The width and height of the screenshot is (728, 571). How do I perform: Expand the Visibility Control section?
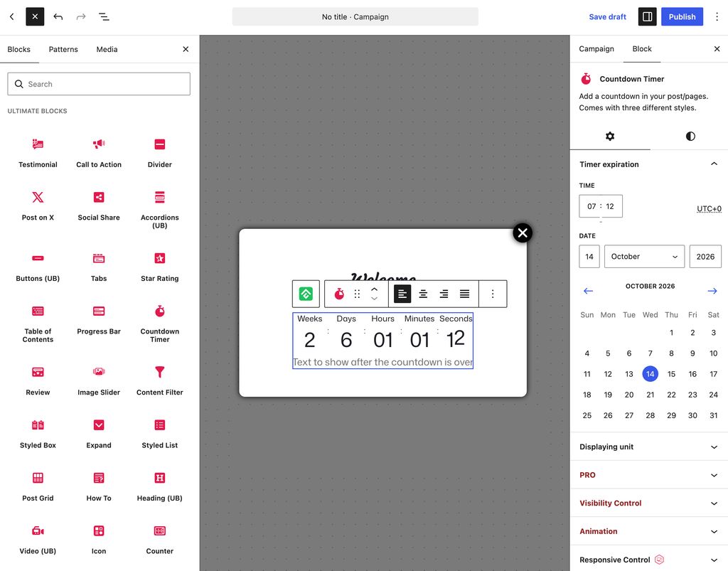point(648,503)
